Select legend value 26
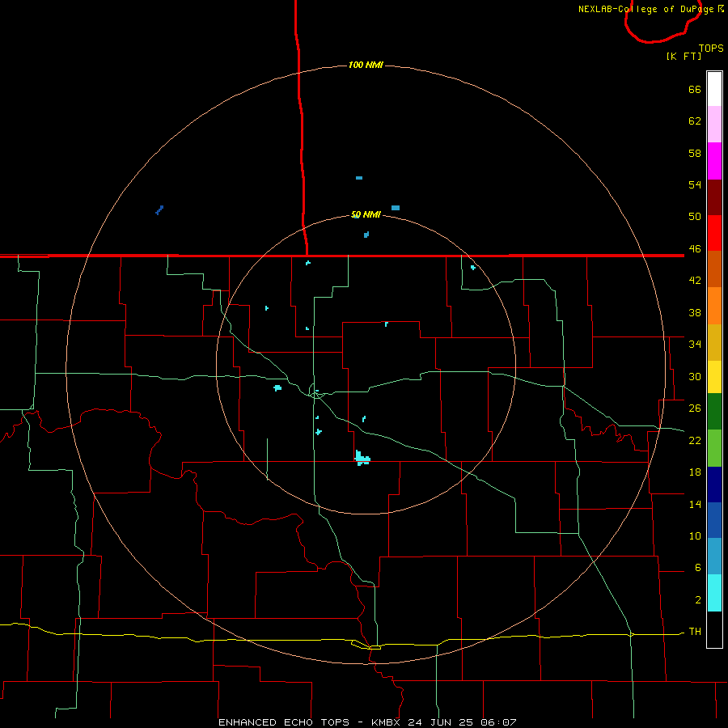 click(x=695, y=408)
